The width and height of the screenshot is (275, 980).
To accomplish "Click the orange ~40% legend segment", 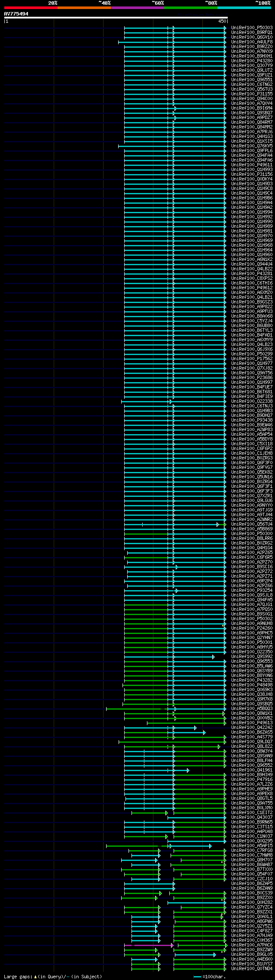I will pos(84,8).
